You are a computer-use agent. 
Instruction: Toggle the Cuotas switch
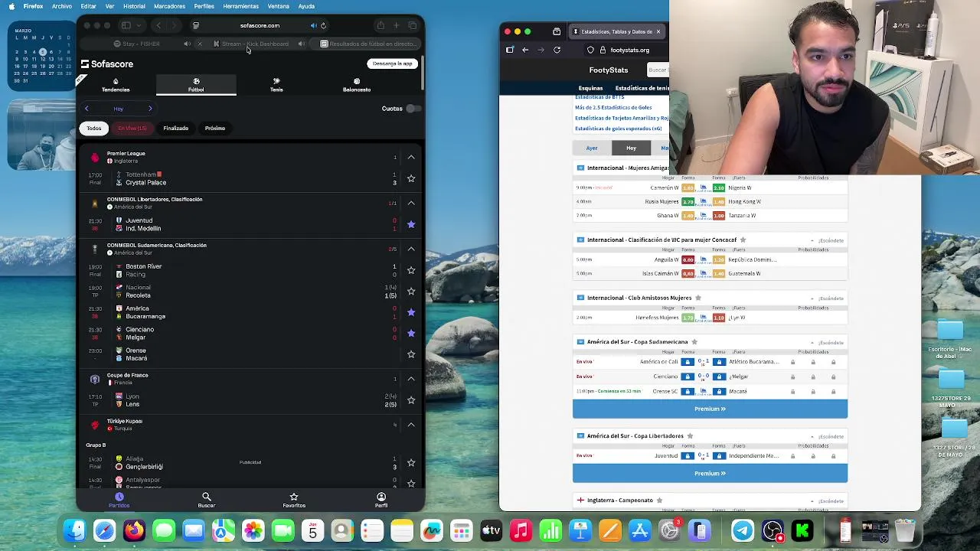[x=412, y=109]
